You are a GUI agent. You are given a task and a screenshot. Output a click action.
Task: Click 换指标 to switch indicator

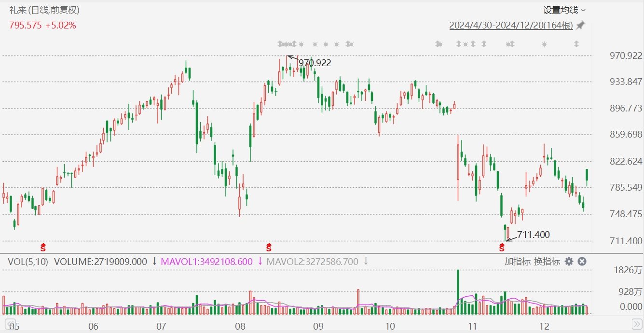click(x=547, y=262)
